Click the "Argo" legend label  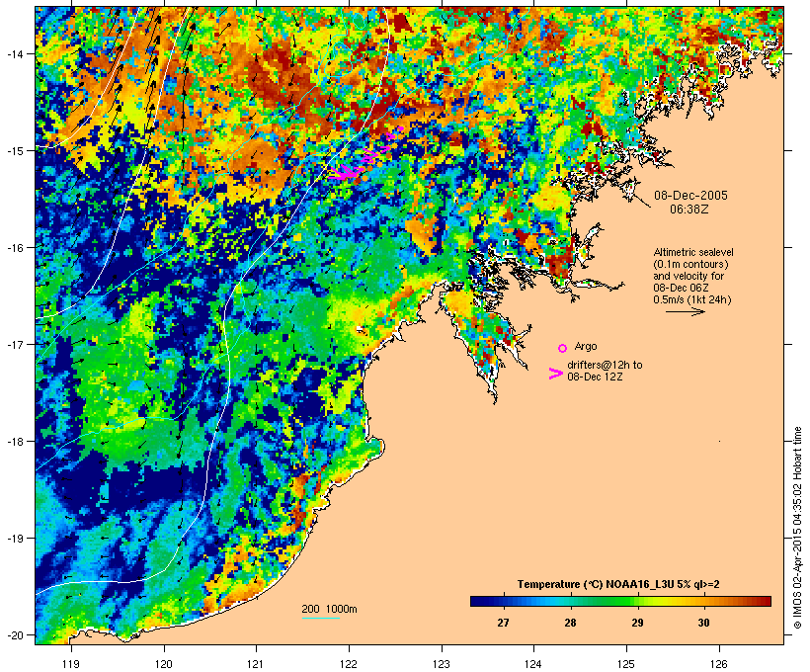click(586, 346)
